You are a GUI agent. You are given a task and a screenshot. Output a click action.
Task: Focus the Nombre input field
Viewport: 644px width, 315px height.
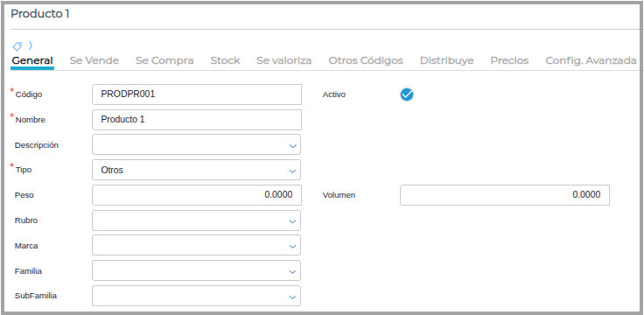[x=197, y=120]
